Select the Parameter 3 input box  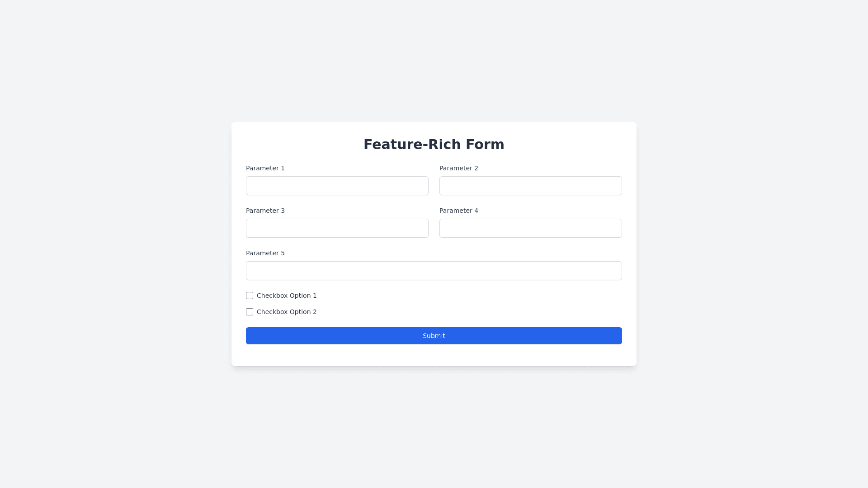(x=337, y=228)
